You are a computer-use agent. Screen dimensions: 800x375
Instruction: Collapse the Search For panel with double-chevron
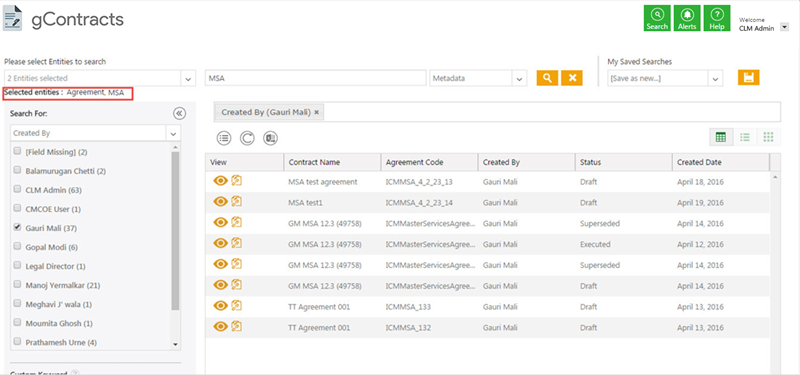(x=180, y=113)
